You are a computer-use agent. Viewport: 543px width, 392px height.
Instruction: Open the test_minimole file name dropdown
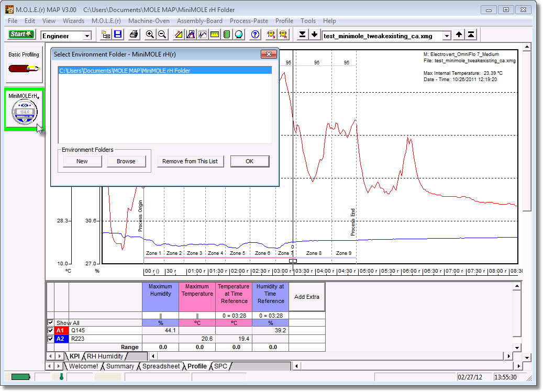pyautogui.click(x=447, y=36)
